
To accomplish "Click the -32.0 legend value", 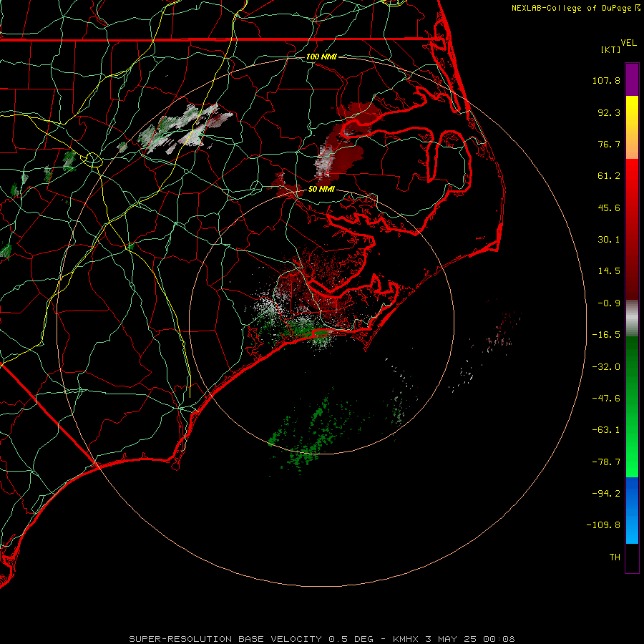I will (x=606, y=367).
